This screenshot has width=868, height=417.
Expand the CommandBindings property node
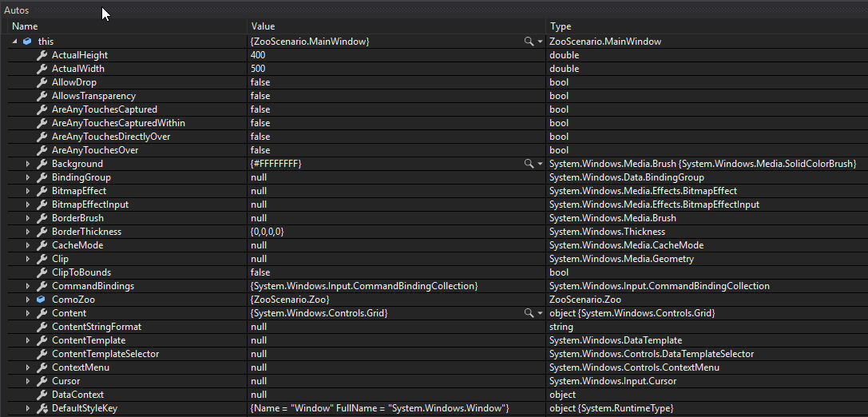tap(28, 286)
